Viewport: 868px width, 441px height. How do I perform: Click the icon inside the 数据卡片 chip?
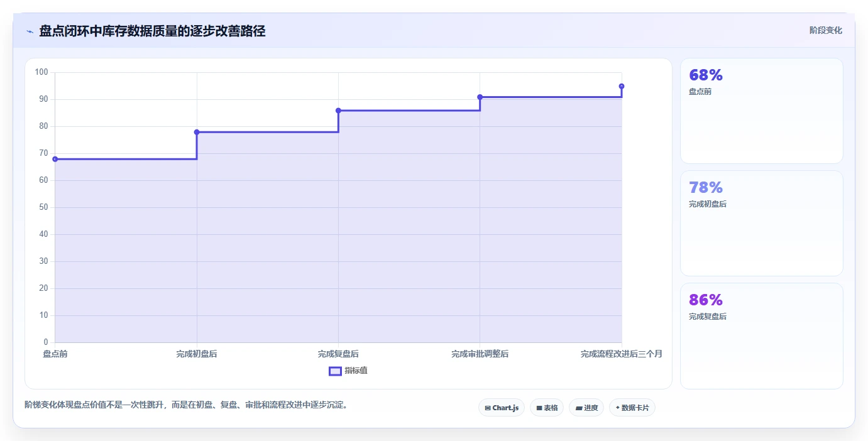pyautogui.click(x=618, y=408)
